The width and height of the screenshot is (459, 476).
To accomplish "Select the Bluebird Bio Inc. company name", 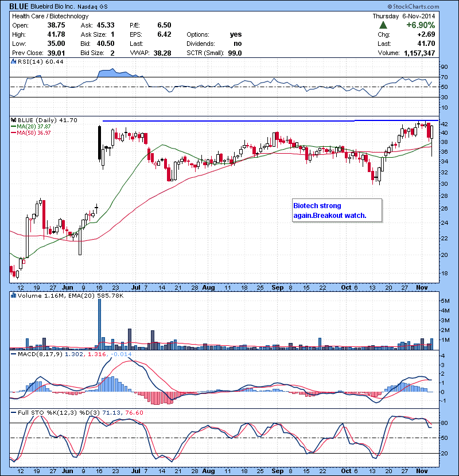I will 53,6.
